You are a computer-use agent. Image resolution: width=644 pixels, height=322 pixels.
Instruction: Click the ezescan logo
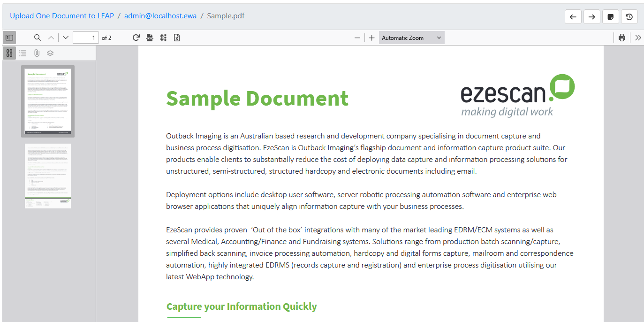tap(517, 95)
